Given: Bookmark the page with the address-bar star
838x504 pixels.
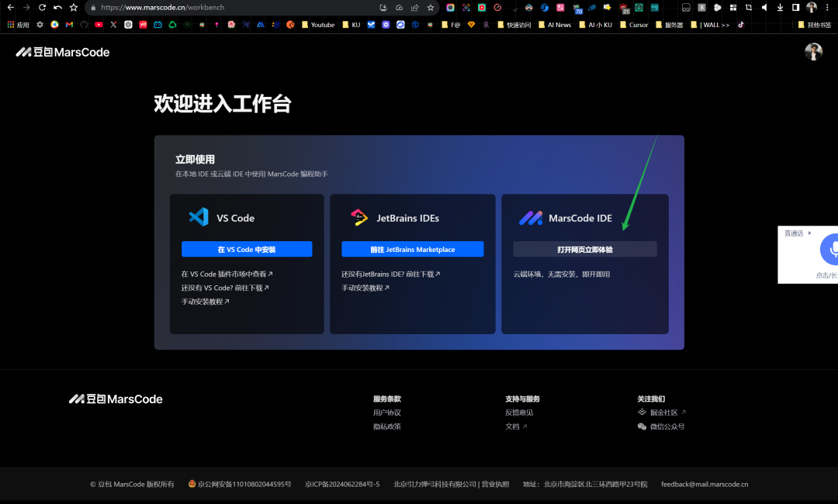Looking at the screenshot, I should [430, 8].
